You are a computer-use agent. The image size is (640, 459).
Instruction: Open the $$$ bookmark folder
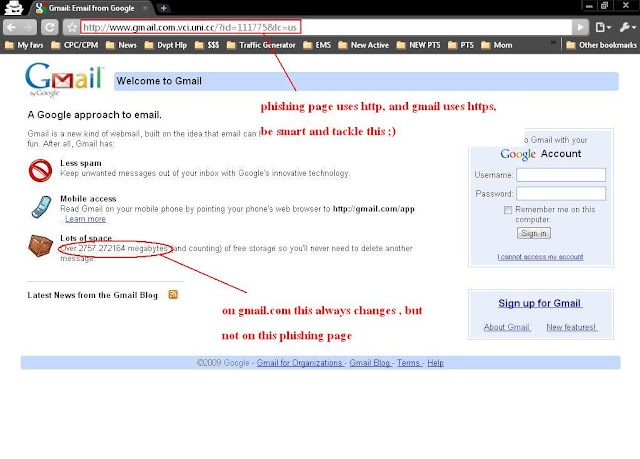(207, 45)
